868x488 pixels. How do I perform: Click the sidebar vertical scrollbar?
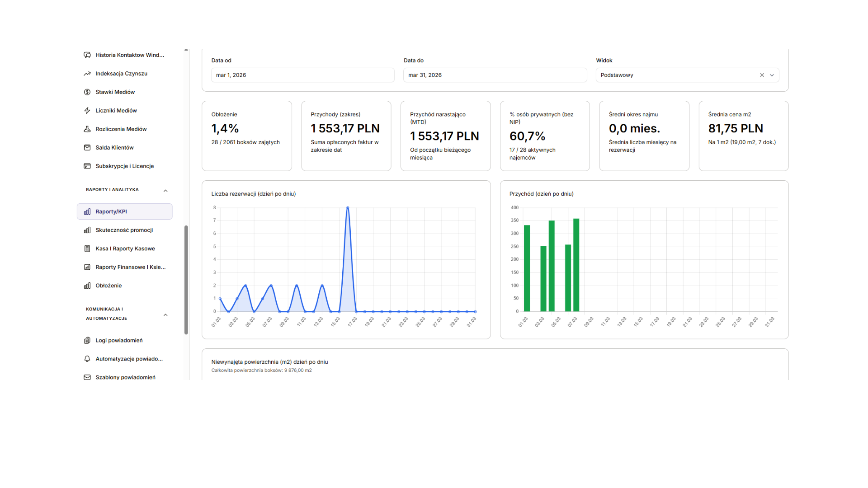pos(186,280)
